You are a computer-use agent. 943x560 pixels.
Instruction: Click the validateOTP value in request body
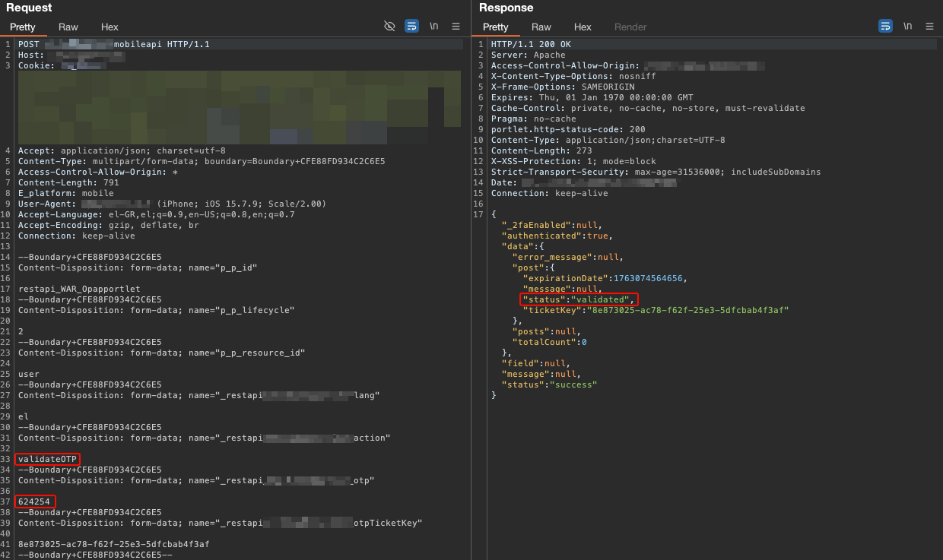pos(47,459)
